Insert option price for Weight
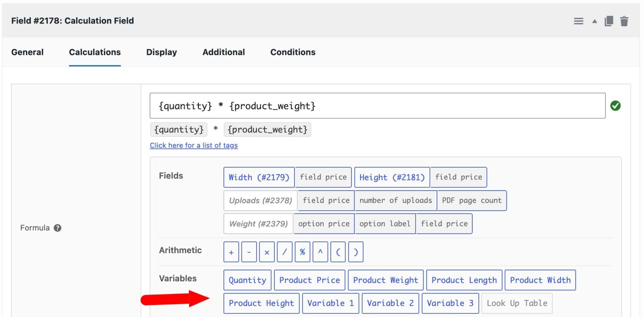This screenshot has height=317, width=644. (324, 224)
